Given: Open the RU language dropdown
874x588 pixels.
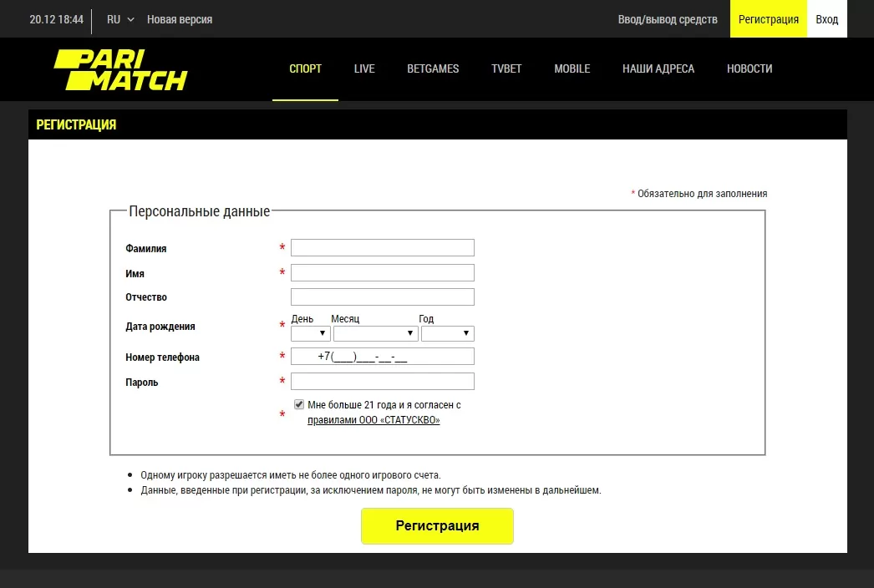Looking at the screenshot, I should (x=120, y=19).
